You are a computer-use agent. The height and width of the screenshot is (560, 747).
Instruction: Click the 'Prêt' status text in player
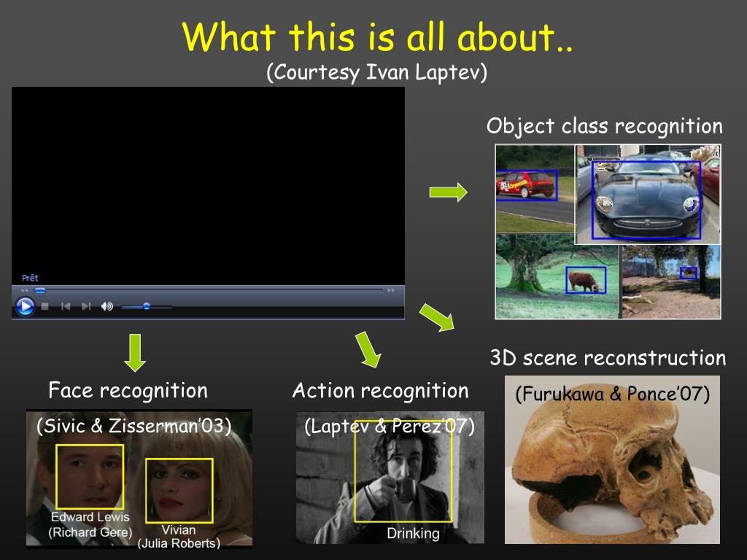[x=30, y=278]
